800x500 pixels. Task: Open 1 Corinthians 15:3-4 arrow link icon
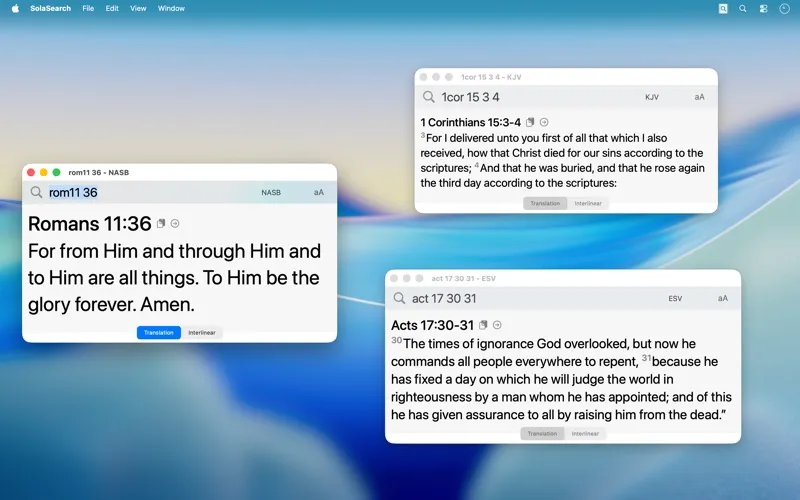click(x=544, y=122)
